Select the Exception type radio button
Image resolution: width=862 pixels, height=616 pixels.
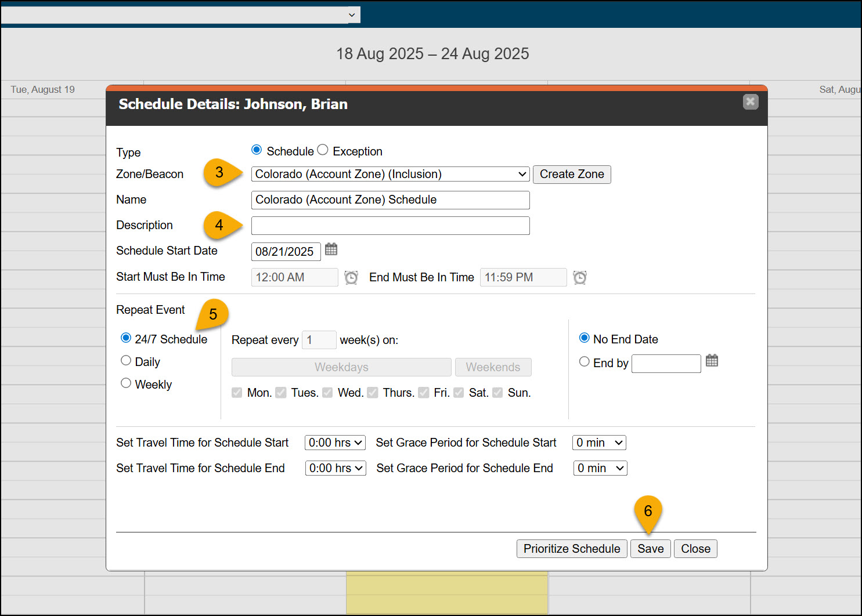tap(323, 150)
